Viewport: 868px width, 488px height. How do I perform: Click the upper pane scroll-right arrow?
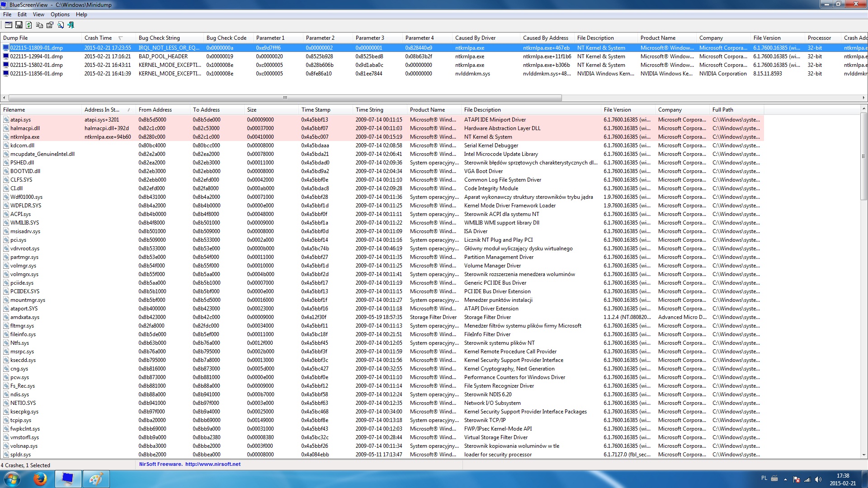tap(863, 98)
